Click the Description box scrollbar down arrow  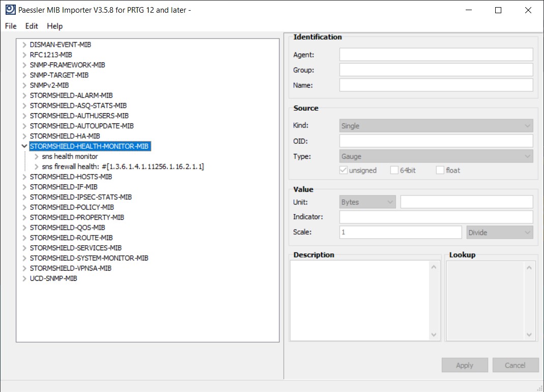[434, 335]
